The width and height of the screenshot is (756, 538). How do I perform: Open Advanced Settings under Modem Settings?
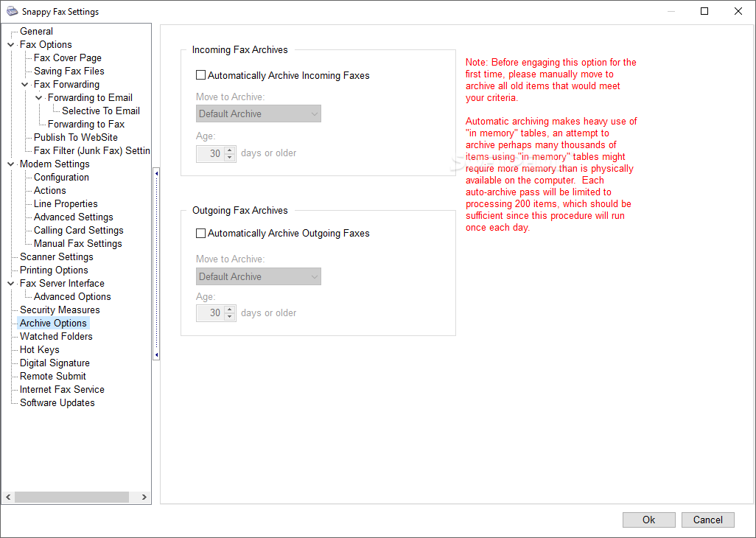click(73, 217)
